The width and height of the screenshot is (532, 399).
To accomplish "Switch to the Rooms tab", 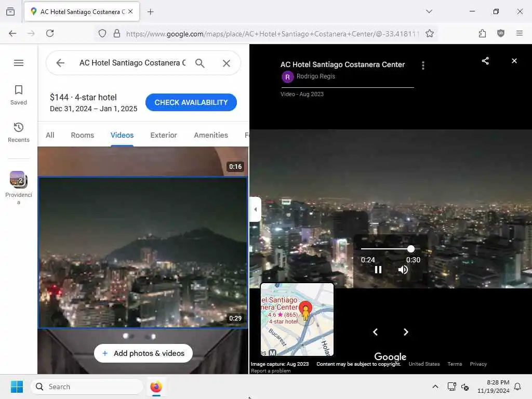I will 83,135.
